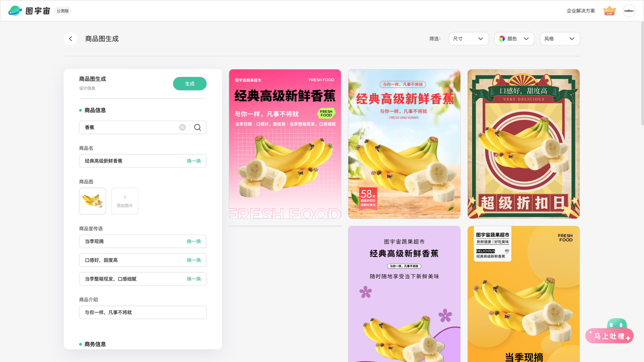Click 换一换 next to 口感好，甜度高

click(194, 260)
